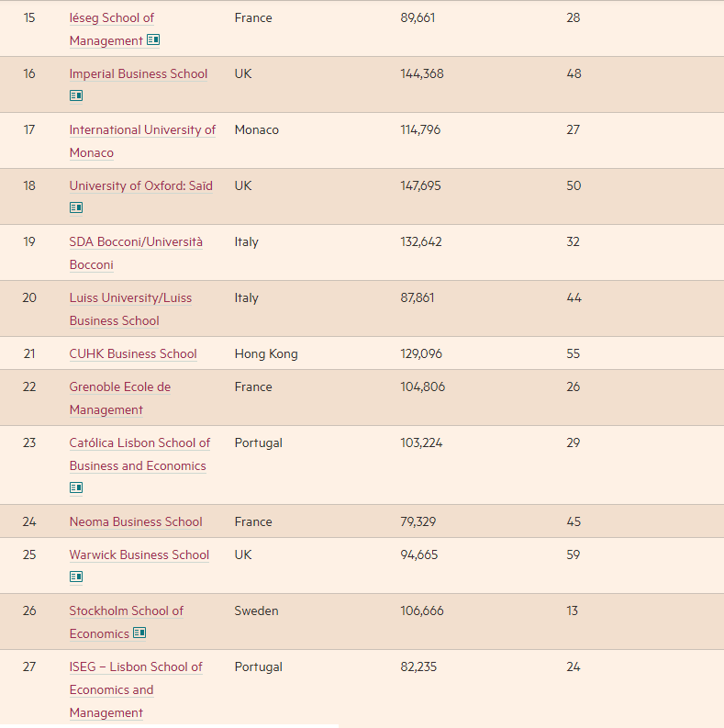Open Luiss University/Luiss Business School link

130,309
